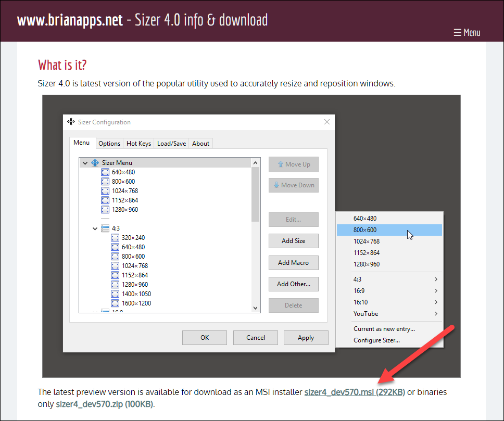504x421 pixels.
Task: Click the icon of top-level 640×480 under Sizer Menu
Action: click(105, 172)
